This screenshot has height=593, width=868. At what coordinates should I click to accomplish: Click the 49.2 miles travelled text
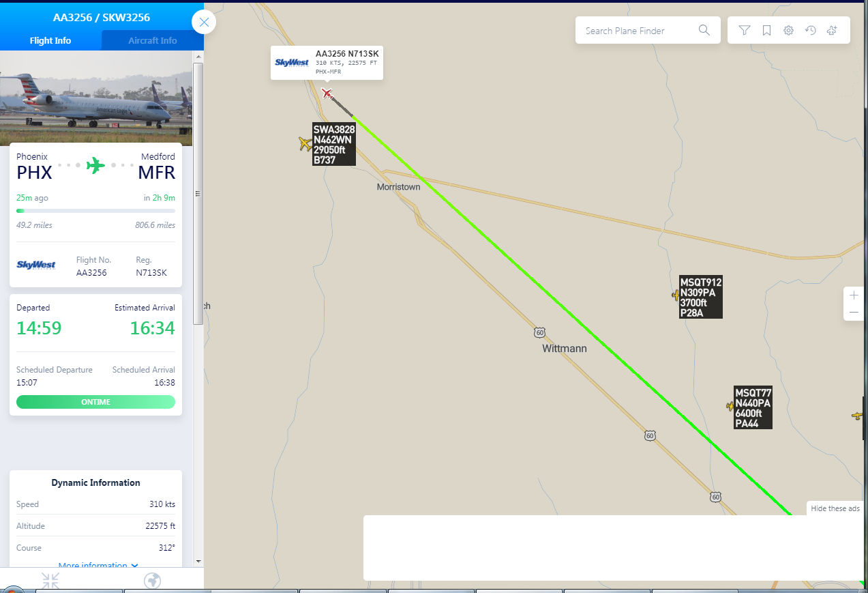point(34,225)
